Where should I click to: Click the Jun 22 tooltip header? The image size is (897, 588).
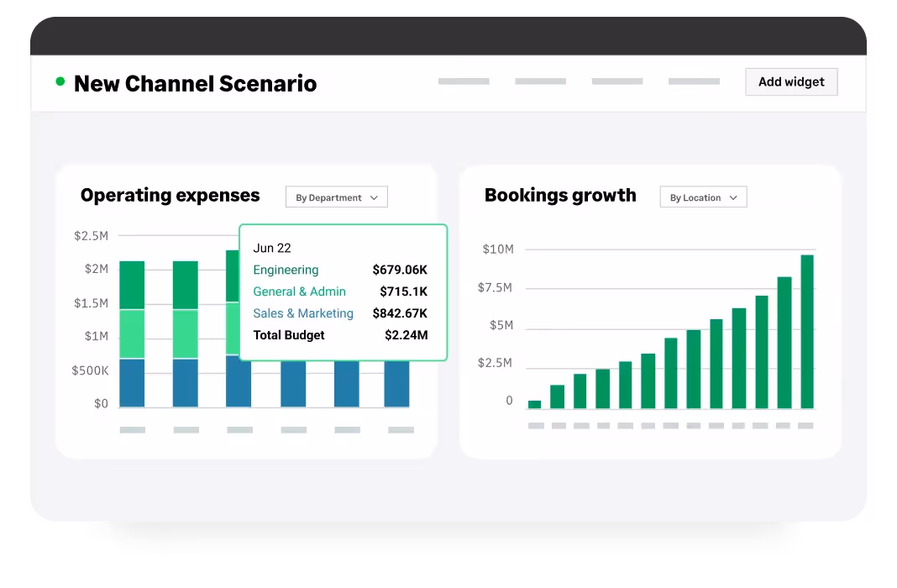(x=273, y=248)
